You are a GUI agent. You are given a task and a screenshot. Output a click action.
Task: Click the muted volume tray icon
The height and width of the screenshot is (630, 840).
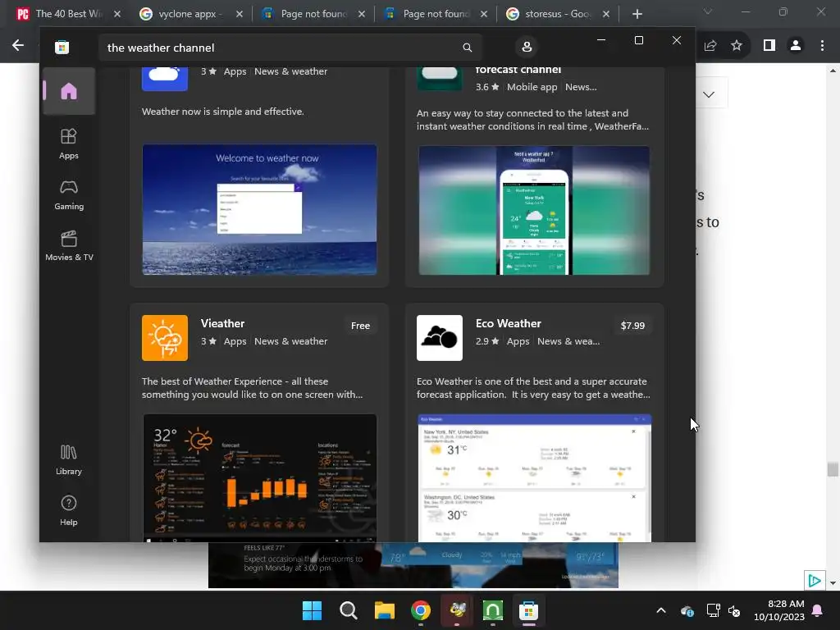pyautogui.click(x=734, y=610)
